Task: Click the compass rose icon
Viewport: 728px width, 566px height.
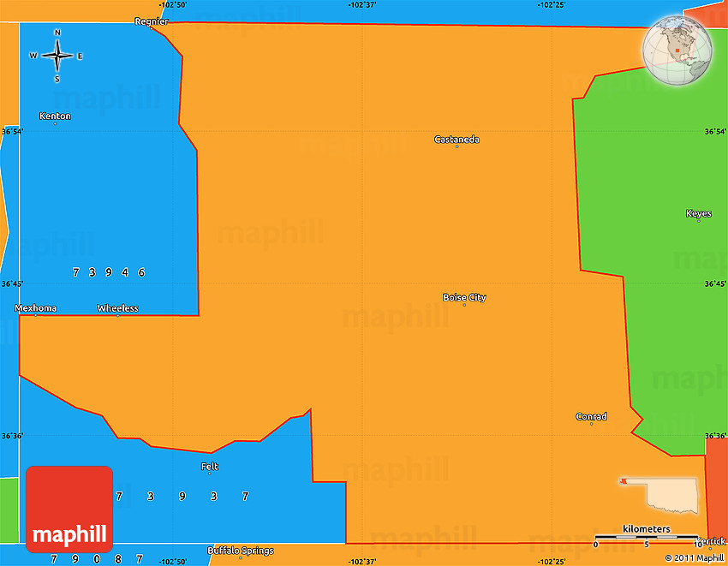Action: coord(57,57)
